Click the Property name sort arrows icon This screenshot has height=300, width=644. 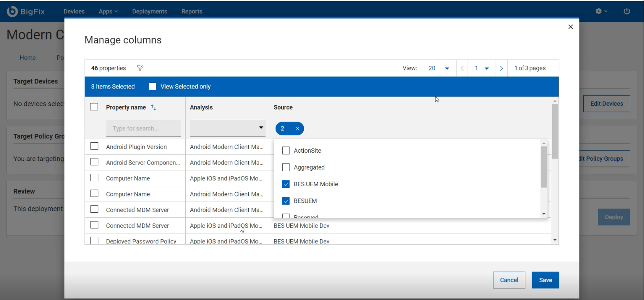pyautogui.click(x=153, y=108)
